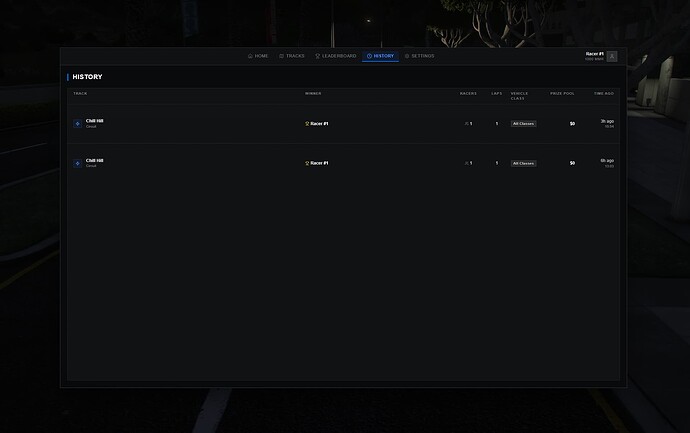Click the $0 prize in the 6h ago row
690x433 pixels.
572,163
